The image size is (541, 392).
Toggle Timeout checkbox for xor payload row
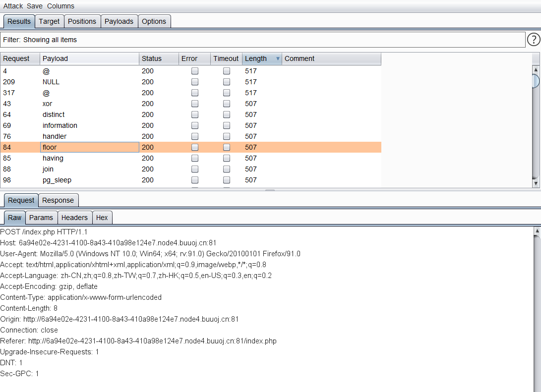pos(227,104)
